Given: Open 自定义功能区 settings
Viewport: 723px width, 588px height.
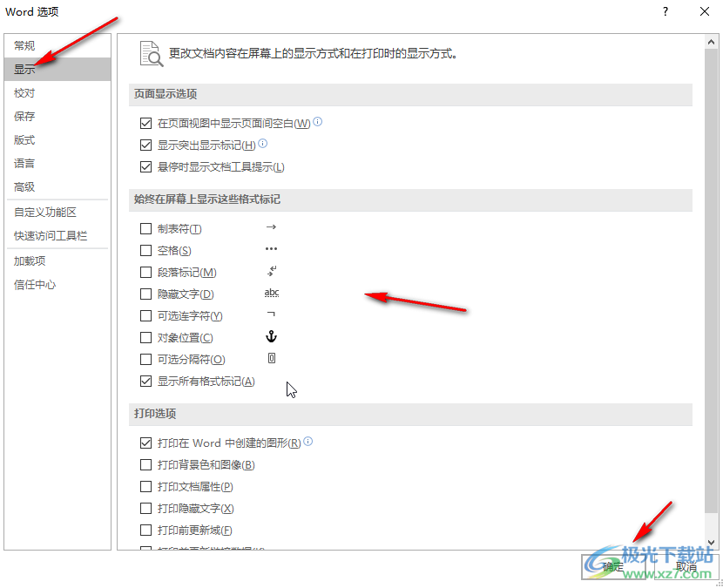Looking at the screenshot, I should (57, 213).
